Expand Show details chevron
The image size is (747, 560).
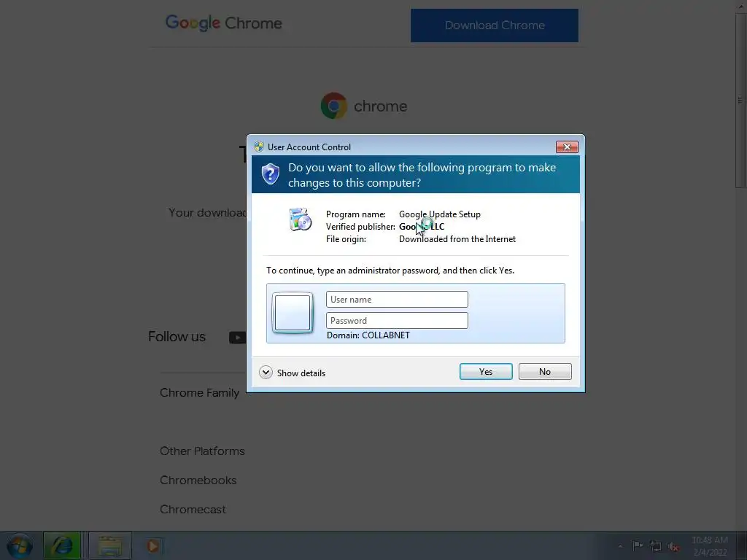pyautogui.click(x=266, y=373)
